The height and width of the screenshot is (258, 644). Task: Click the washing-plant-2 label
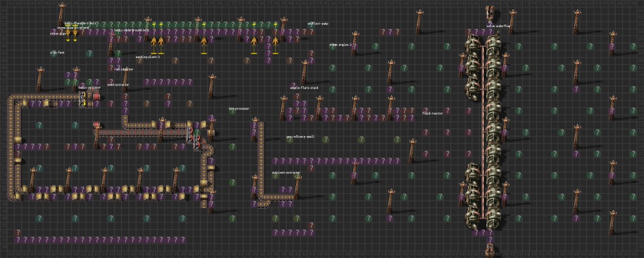pos(147,57)
